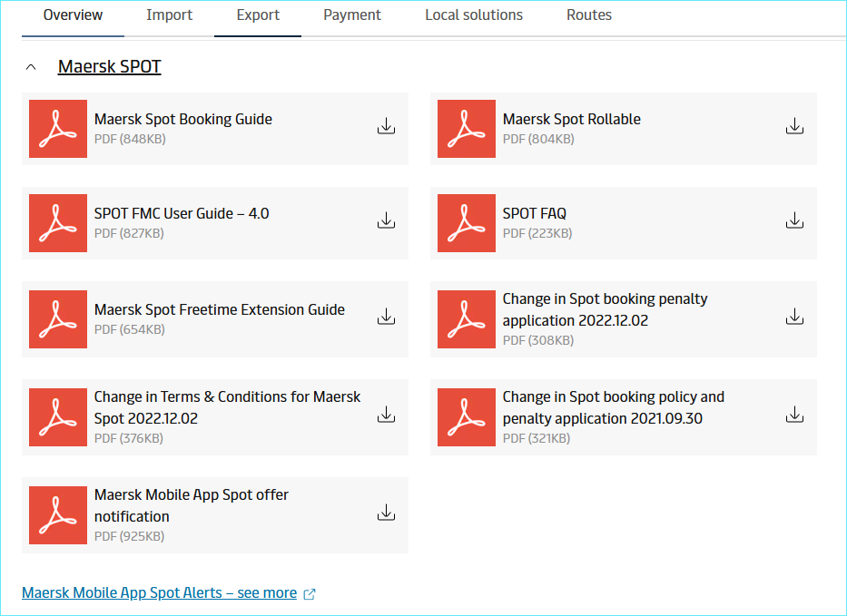Go to the Local solutions tab
The height and width of the screenshot is (616, 847).
474,15
